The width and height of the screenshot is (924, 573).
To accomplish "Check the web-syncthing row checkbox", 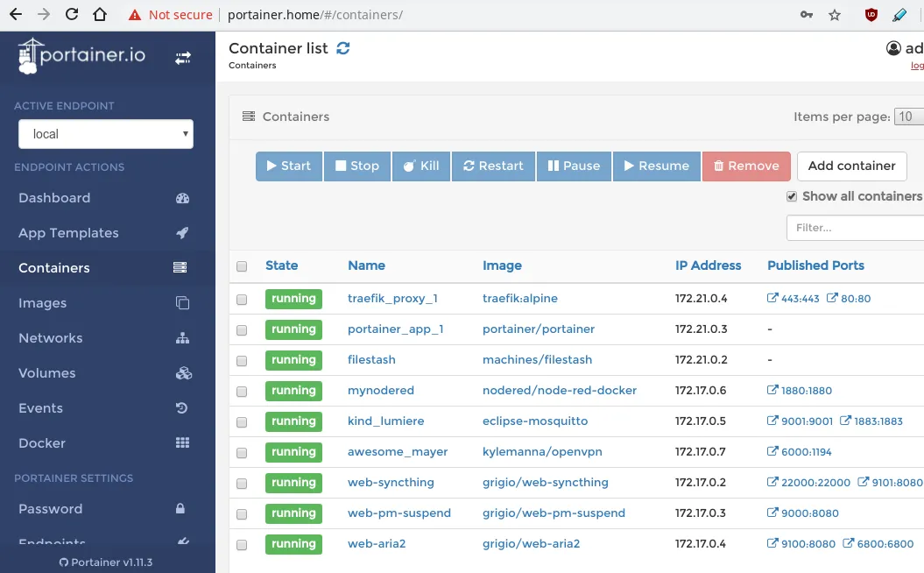I will tap(242, 484).
